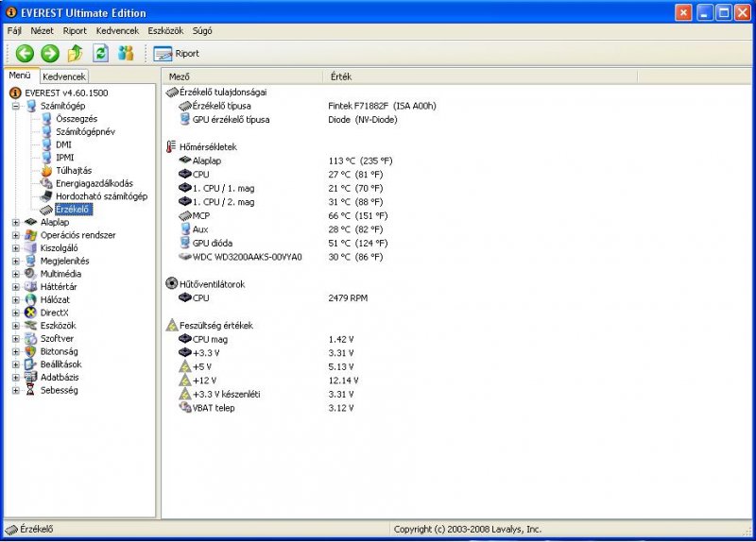Click the Érzékelő chip icon in tree
This screenshot has height=542, width=756.
click(x=46, y=210)
